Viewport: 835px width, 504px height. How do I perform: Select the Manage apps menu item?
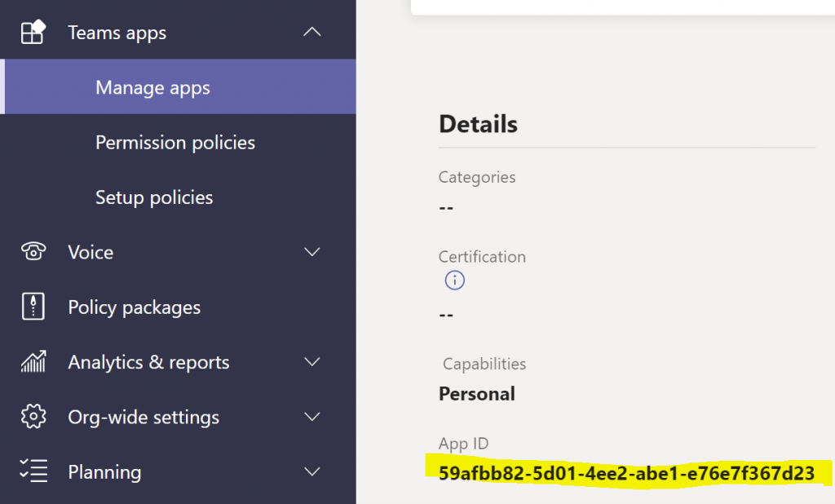click(152, 87)
